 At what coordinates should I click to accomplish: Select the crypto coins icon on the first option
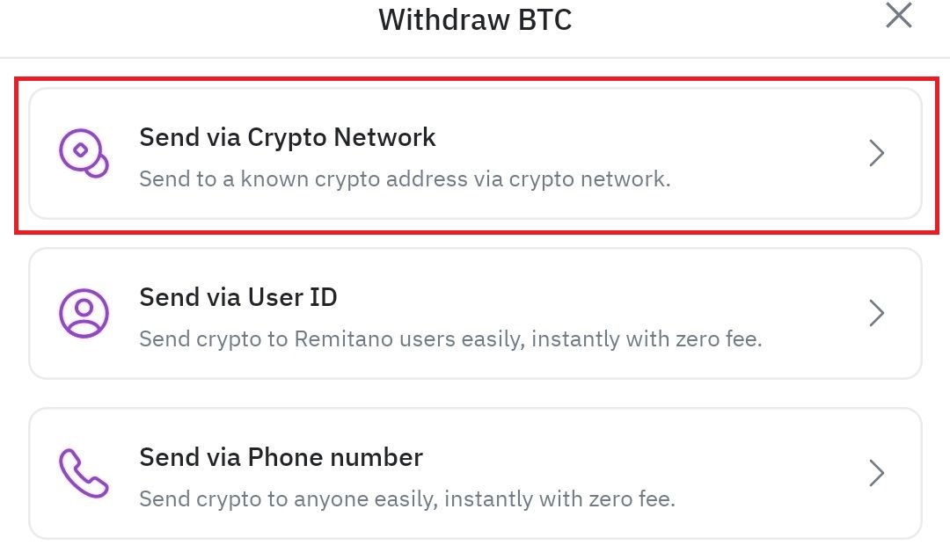82,153
